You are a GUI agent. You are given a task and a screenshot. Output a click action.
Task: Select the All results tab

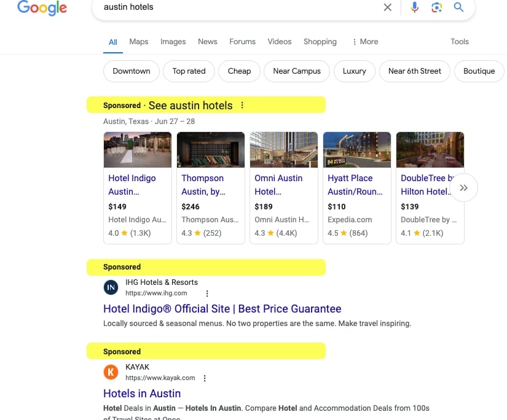click(x=113, y=42)
